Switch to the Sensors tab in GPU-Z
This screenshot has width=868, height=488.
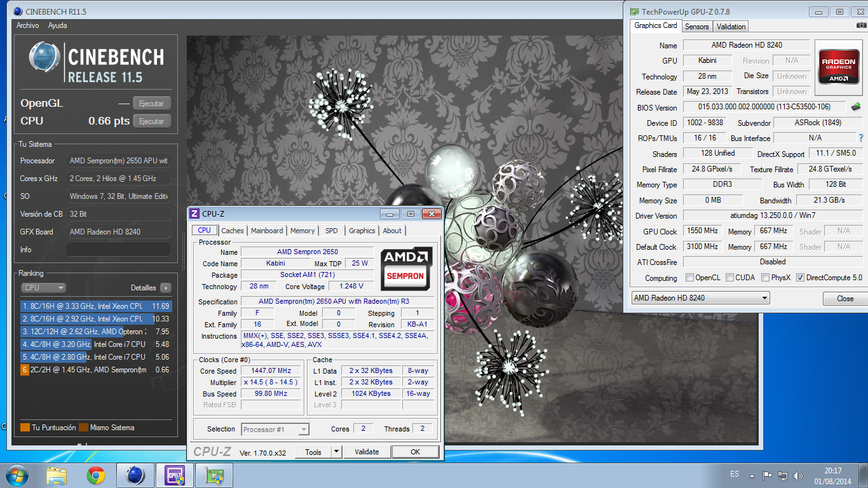697,27
